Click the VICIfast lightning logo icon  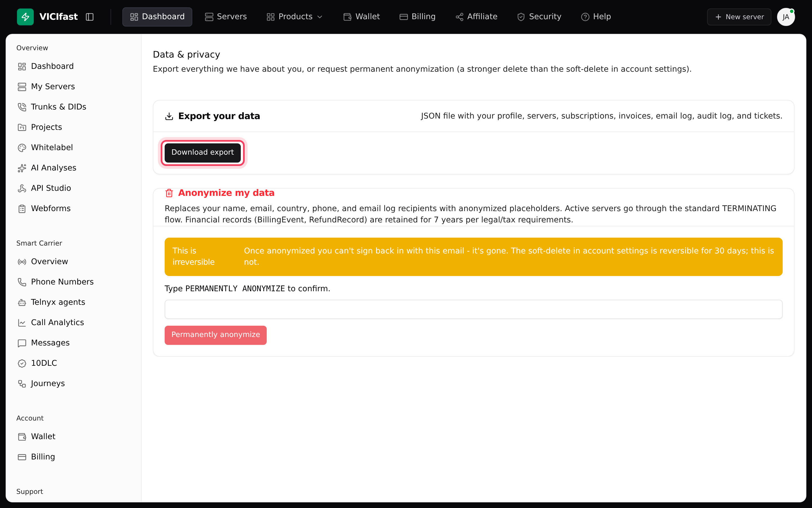pos(25,17)
